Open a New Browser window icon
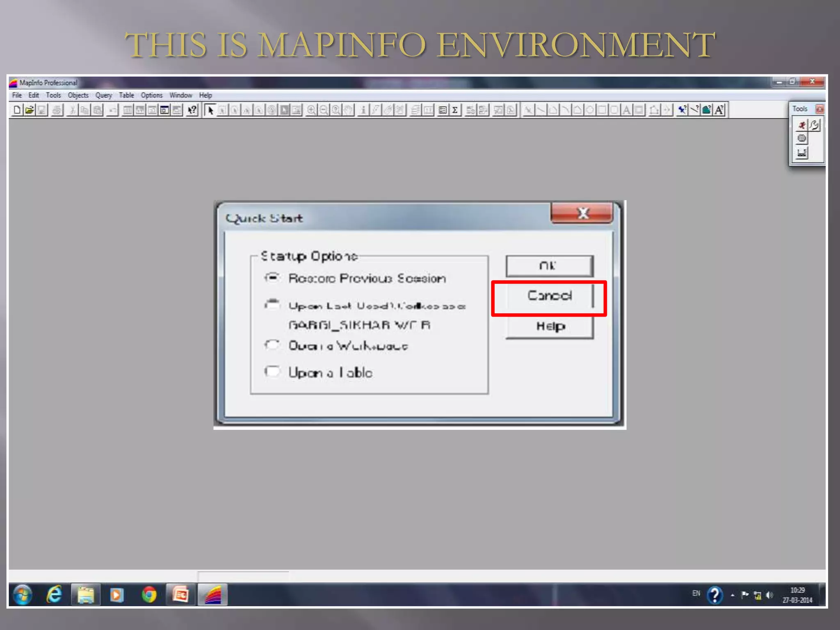The image size is (840, 630). point(128,110)
